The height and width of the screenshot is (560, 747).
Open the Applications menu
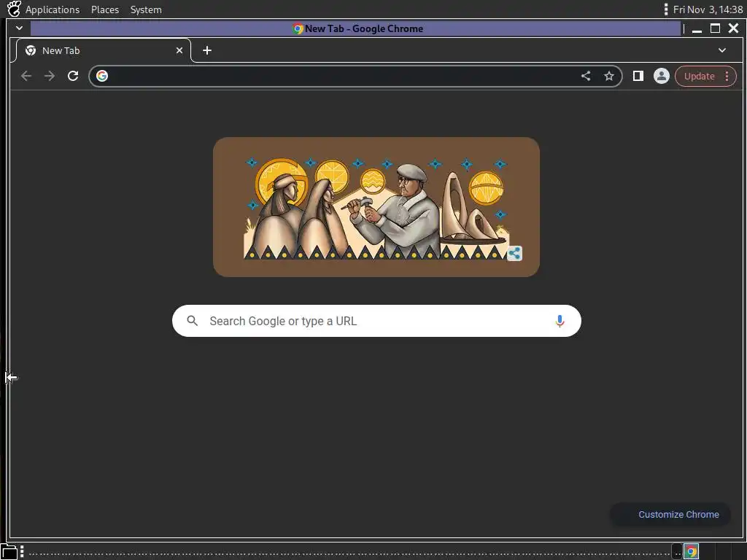[53, 9]
